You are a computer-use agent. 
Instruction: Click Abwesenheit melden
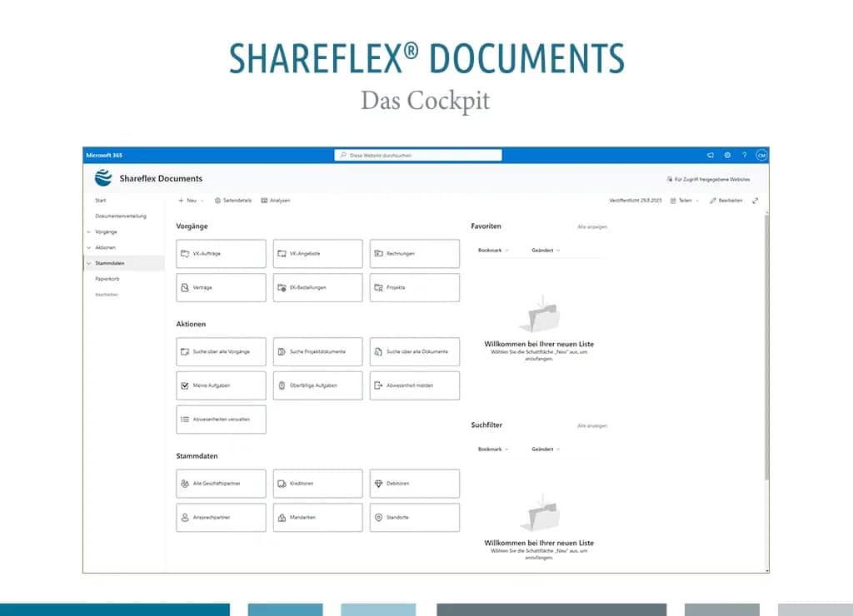[414, 385]
